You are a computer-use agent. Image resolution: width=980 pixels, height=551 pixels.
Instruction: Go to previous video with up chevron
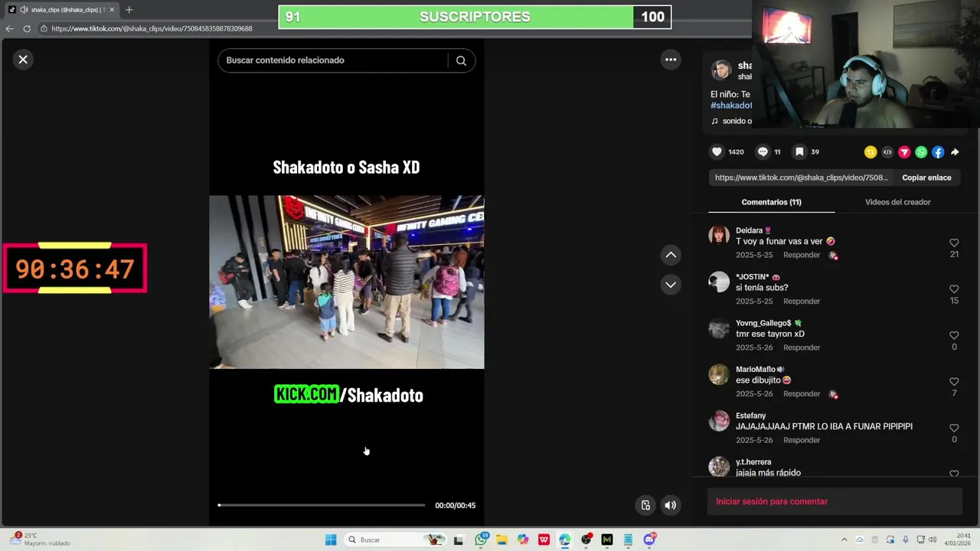[671, 255]
